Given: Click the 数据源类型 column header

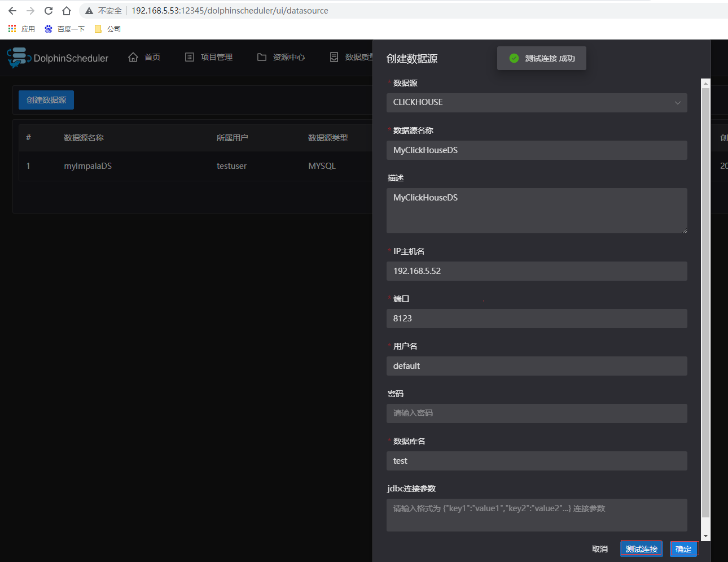Looking at the screenshot, I should [x=328, y=138].
